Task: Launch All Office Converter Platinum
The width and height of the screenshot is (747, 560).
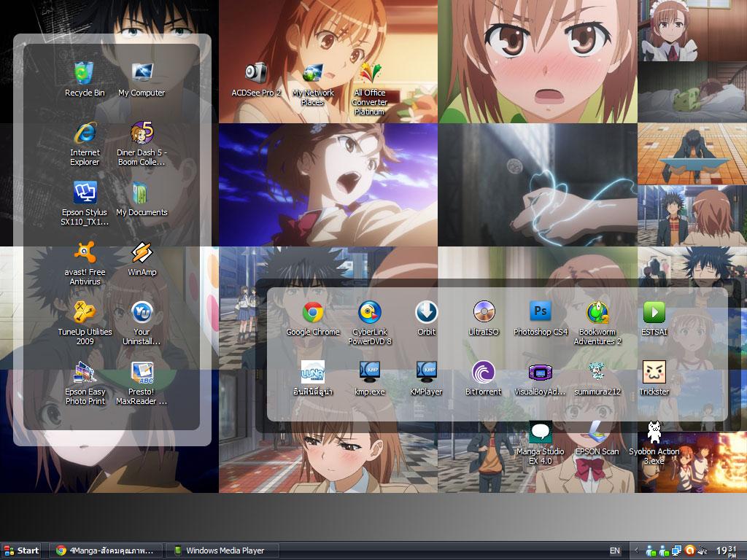Action: point(369,88)
